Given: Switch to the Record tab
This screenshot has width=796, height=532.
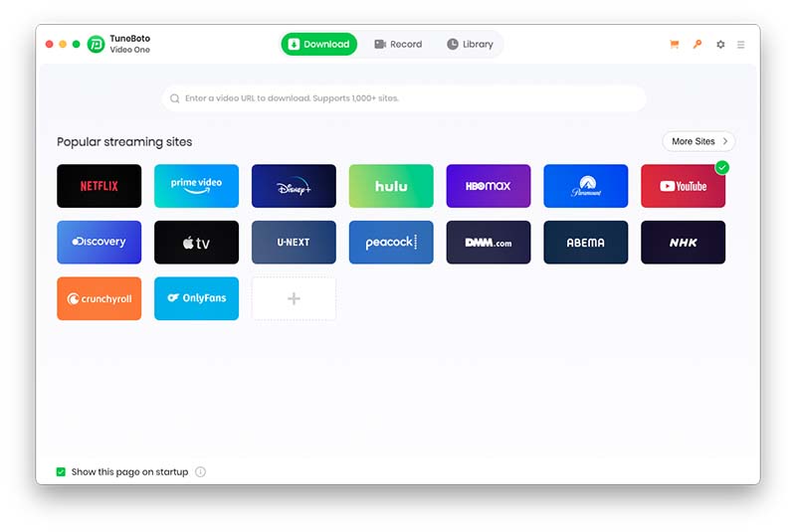Looking at the screenshot, I should (x=398, y=44).
